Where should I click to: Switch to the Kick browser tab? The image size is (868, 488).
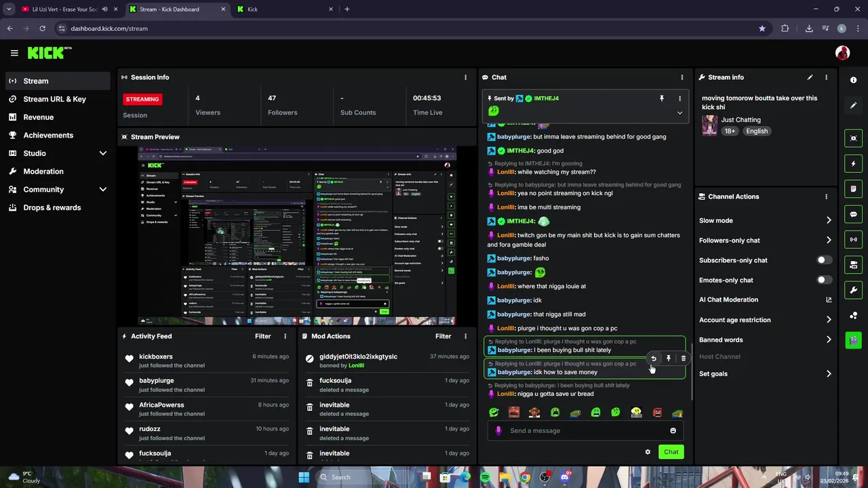point(285,9)
